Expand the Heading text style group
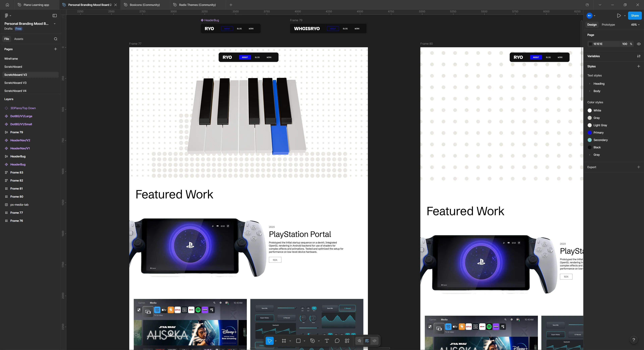644x350 pixels. 590,84
